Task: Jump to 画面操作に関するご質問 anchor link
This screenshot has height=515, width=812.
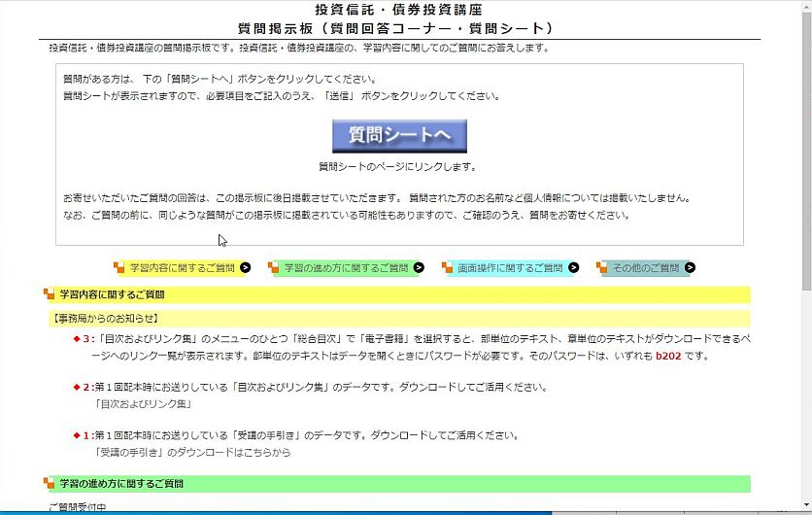Action: click(x=510, y=268)
